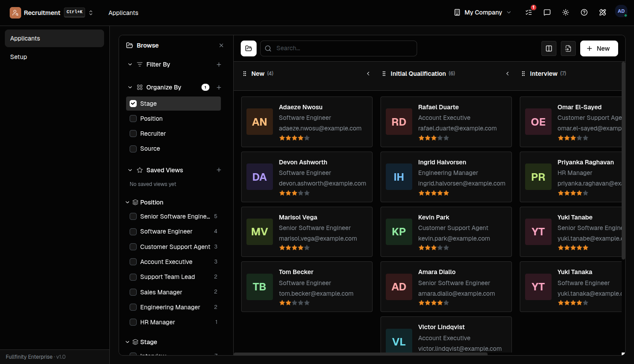Click Rafael Duarte's RD avatar

click(x=399, y=122)
